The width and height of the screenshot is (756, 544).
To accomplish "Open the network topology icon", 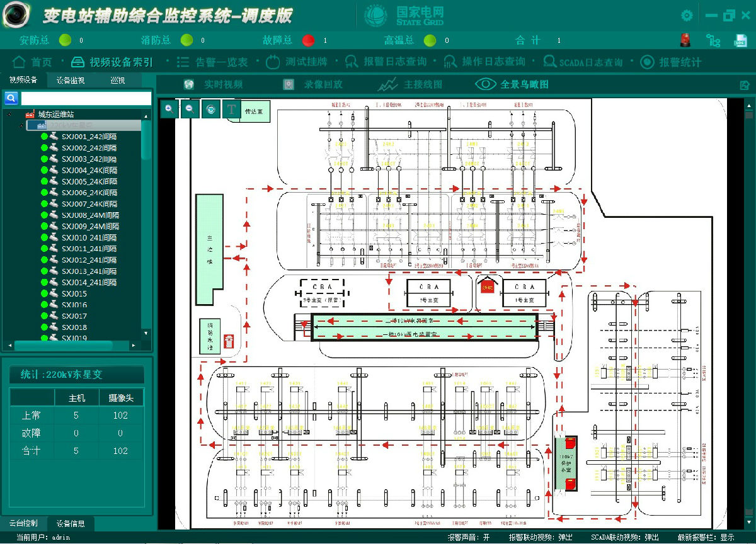I will (x=713, y=40).
